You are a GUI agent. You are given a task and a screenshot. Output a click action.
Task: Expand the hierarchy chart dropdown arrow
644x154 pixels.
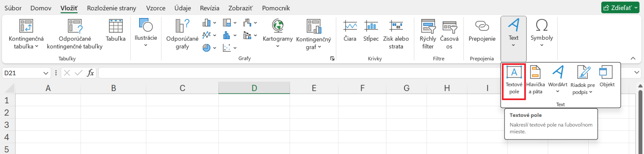(235, 23)
